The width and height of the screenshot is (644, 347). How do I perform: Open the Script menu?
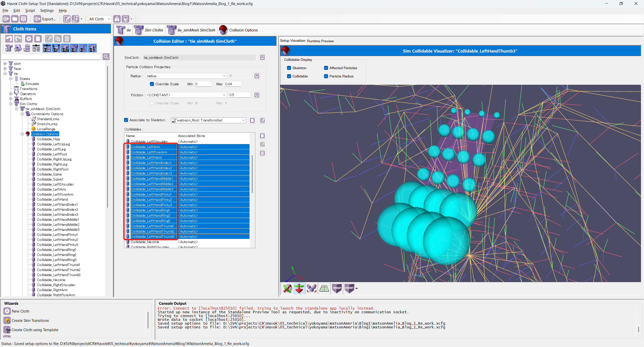coord(30,11)
